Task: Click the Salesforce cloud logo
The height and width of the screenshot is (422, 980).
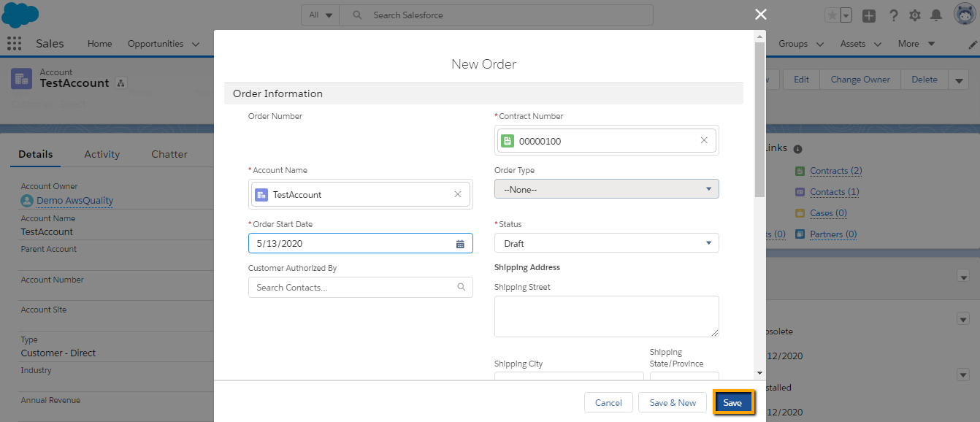Action: [x=20, y=15]
